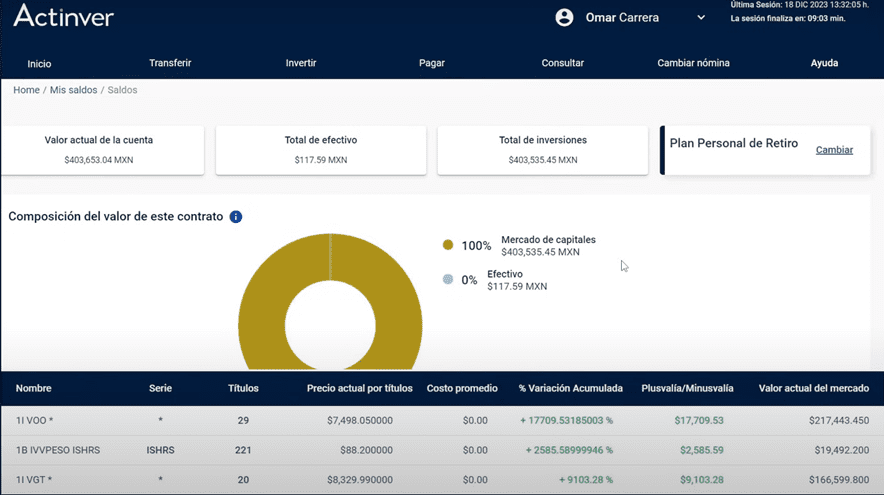Screen dimensions: 884x495
Task: Click the gold donut chart segment
Action: (260, 300)
